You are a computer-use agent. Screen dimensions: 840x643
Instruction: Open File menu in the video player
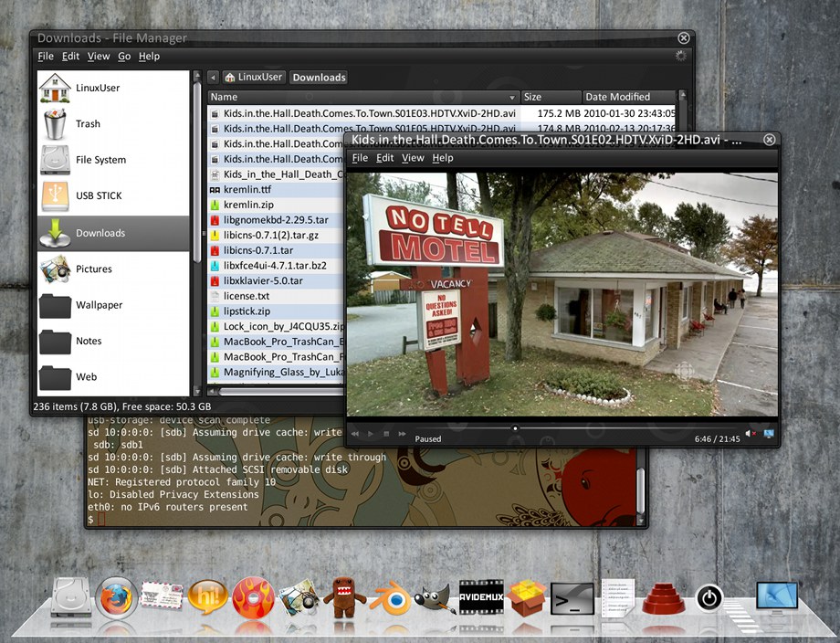click(360, 158)
